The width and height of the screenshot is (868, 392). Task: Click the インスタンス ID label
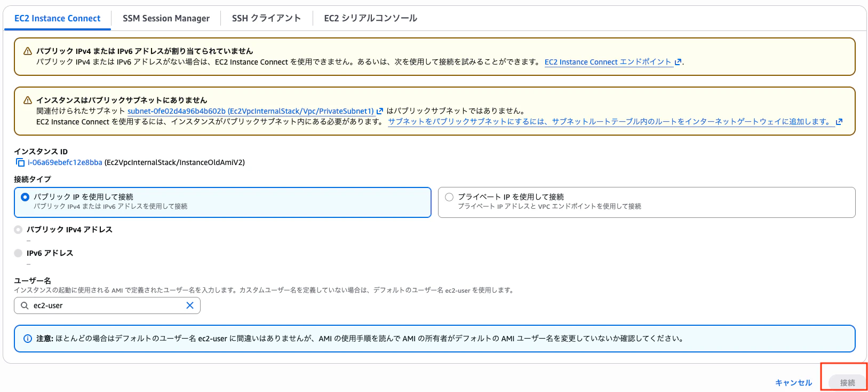[x=41, y=152]
